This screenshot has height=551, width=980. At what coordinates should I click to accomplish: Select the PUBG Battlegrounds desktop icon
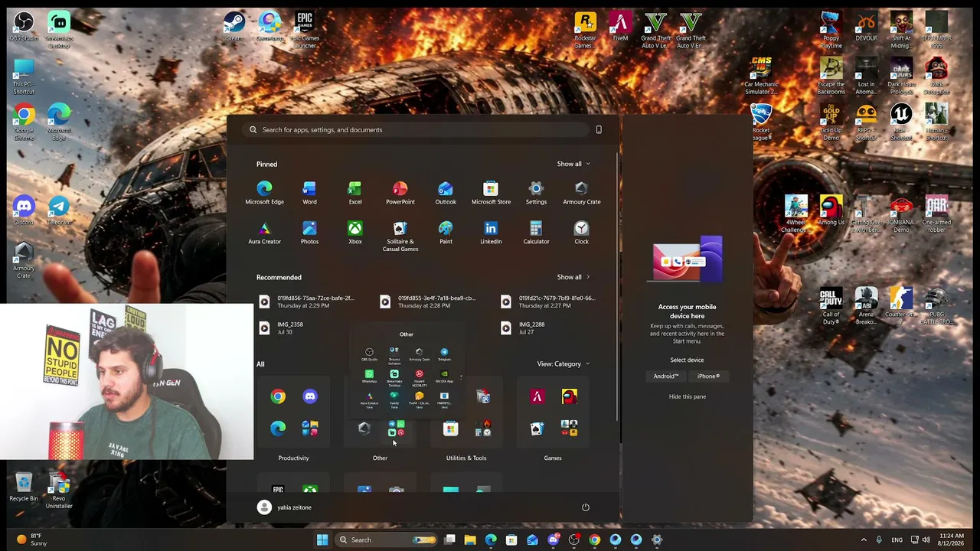[x=936, y=307]
